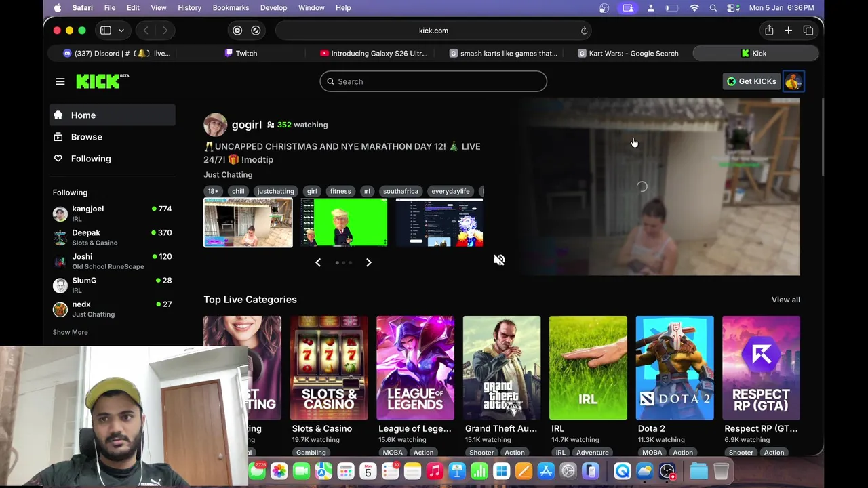The height and width of the screenshot is (488, 868).
Task: Open Spotlight search in menu bar
Action: click(713, 8)
